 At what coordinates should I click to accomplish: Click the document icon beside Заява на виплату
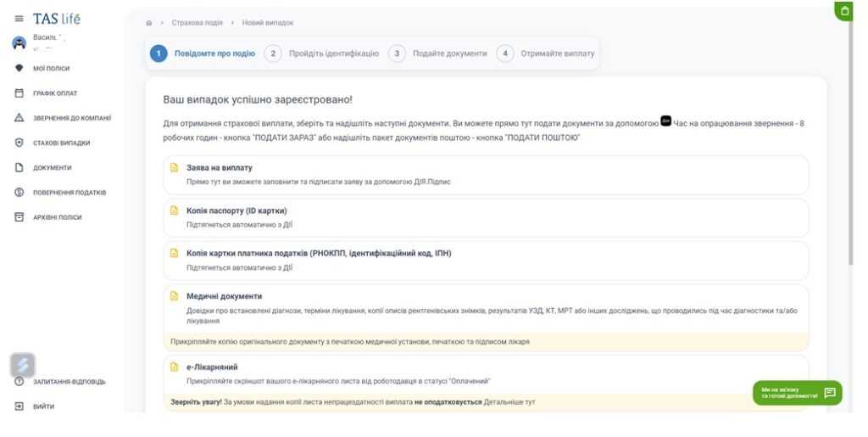tap(175, 168)
